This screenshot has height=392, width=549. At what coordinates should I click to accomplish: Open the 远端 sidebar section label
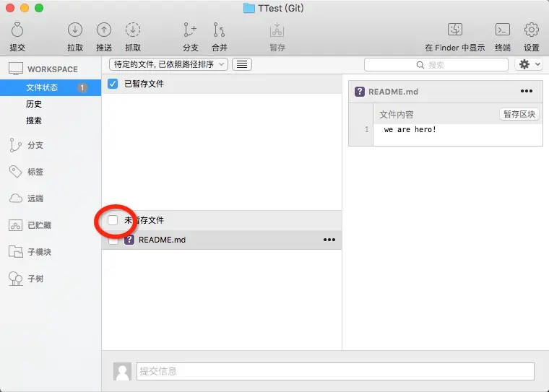(35, 199)
